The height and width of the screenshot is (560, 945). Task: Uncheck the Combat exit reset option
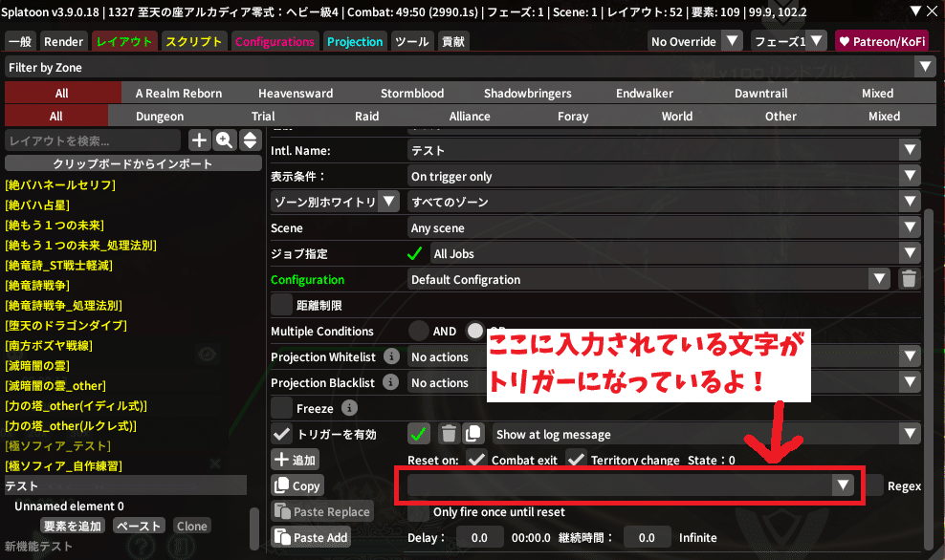(x=476, y=460)
